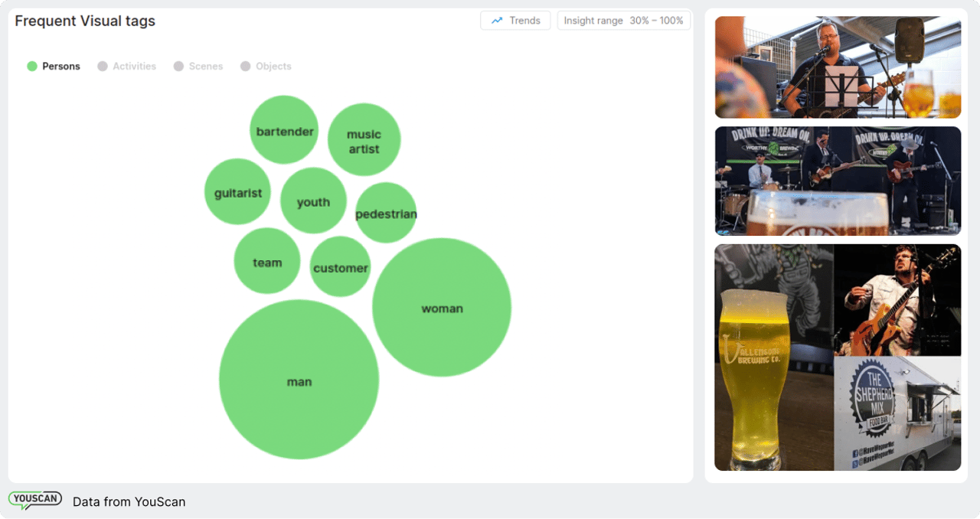Viewport: 980px width, 519px height.
Task: Open the Insight range 30% – 100% selector
Action: point(623,21)
